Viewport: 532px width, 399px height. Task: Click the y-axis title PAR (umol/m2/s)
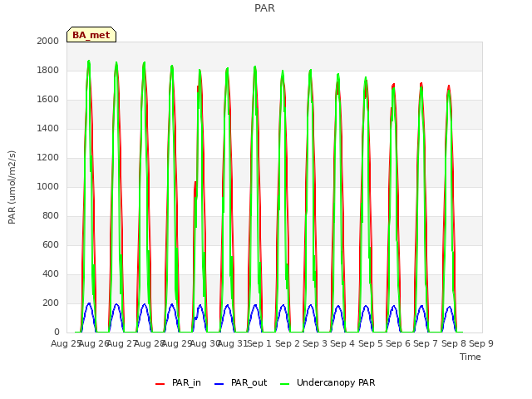[x=12, y=187]
